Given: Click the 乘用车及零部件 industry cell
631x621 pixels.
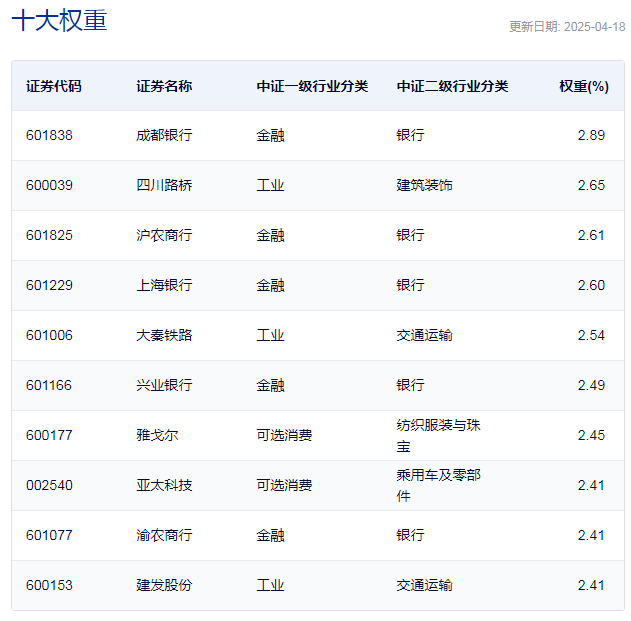Looking at the screenshot, I should tap(438, 485).
